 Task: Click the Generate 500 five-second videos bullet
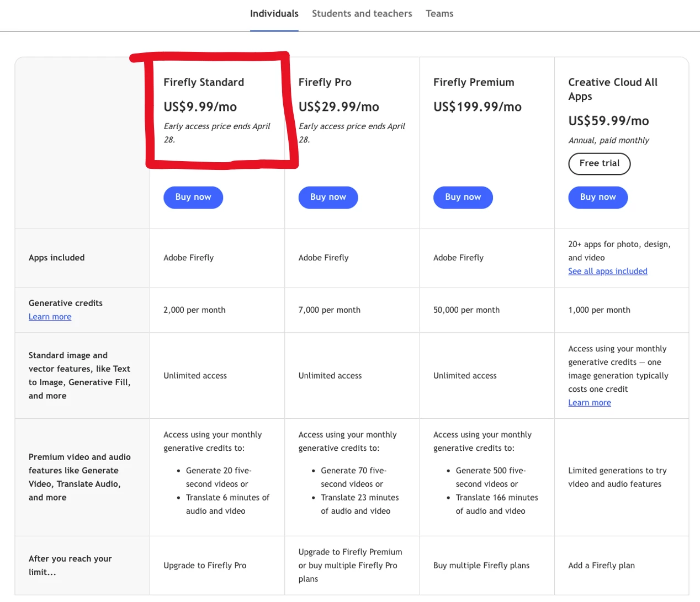point(490,477)
